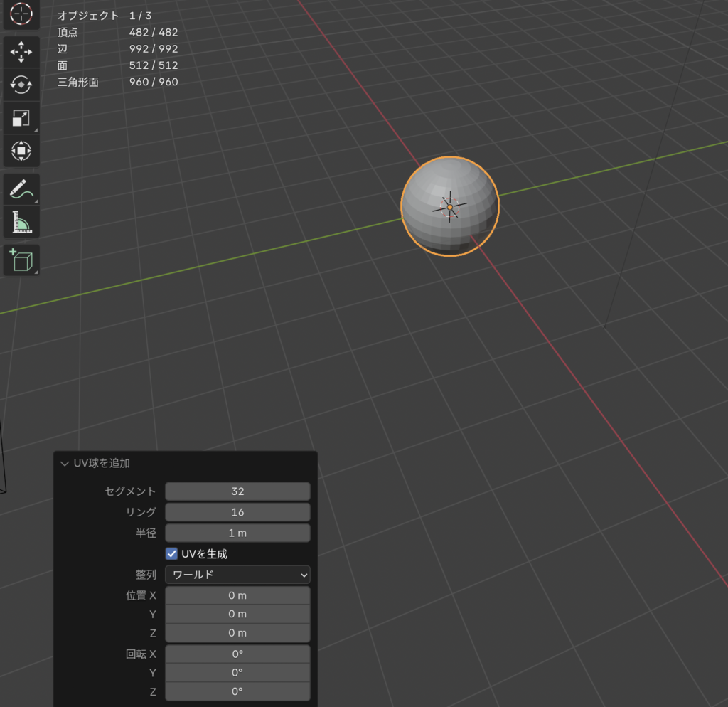Select the Rotate tool
Screen dimensions: 728x707
pos(21,85)
